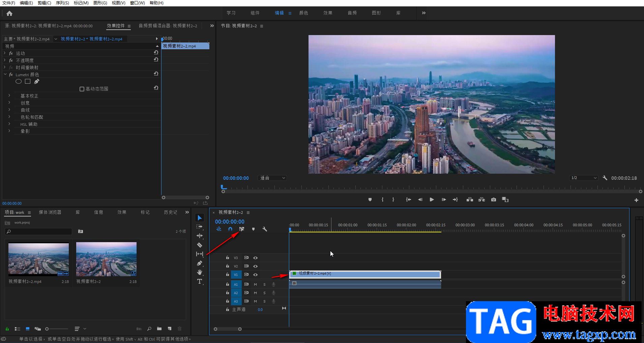Show more workspaces chevron
The image size is (644, 343).
[x=424, y=13]
